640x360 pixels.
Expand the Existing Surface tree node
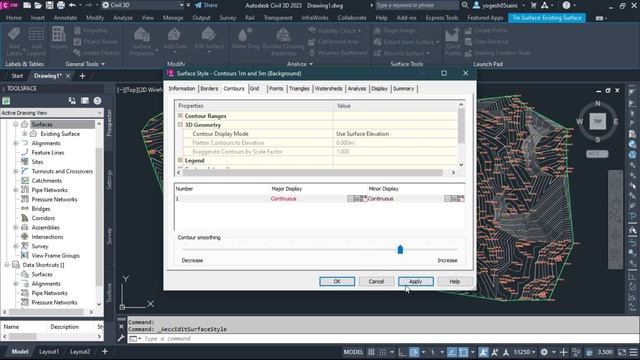[24, 134]
